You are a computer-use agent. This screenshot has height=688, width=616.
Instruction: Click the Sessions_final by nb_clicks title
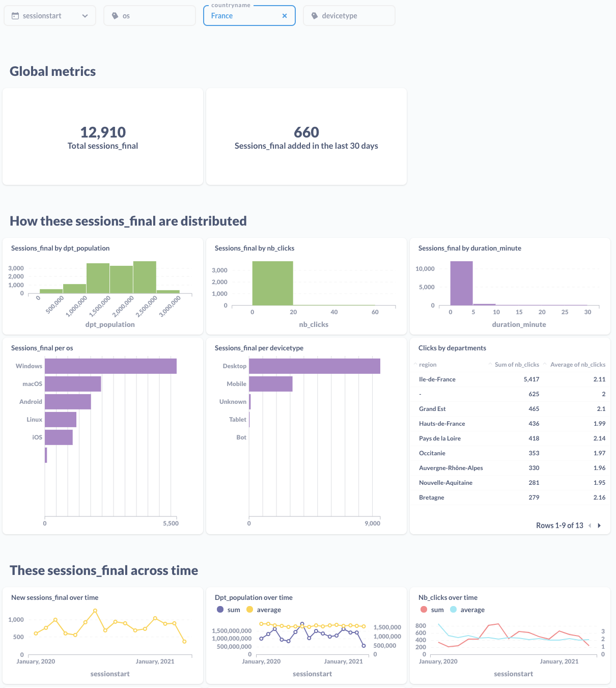click(255, 249)
